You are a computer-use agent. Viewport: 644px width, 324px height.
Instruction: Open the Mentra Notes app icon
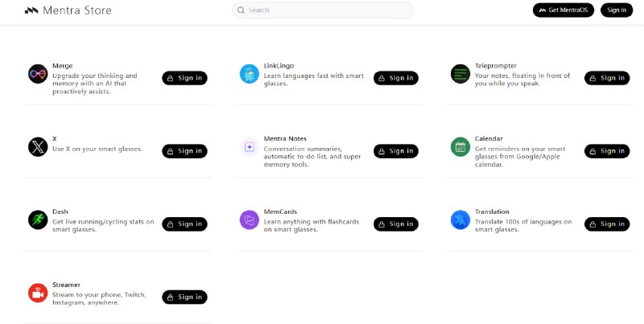(250, 147)
